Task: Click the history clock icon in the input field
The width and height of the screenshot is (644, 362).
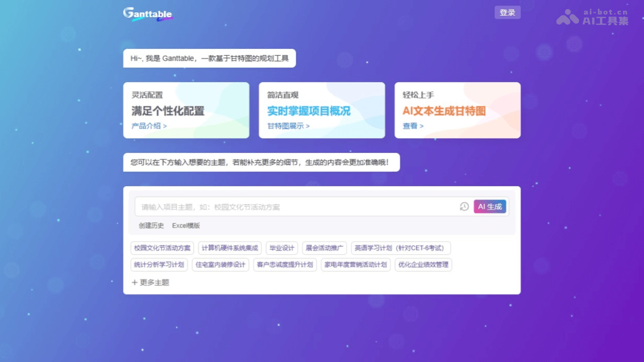Action: [x=464, y=206]
